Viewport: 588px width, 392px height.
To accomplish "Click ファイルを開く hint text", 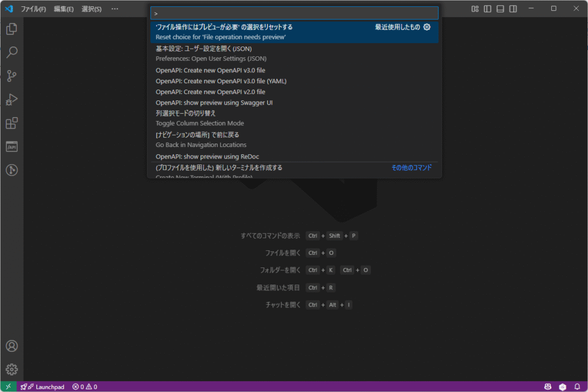I will click(x=283, y=253).
